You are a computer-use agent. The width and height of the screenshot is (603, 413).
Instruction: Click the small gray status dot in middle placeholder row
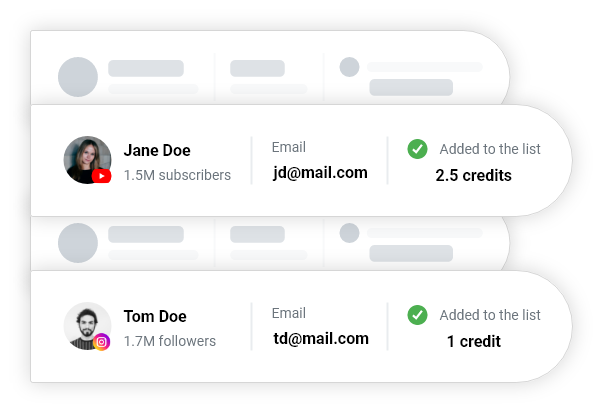coord(349,233)
